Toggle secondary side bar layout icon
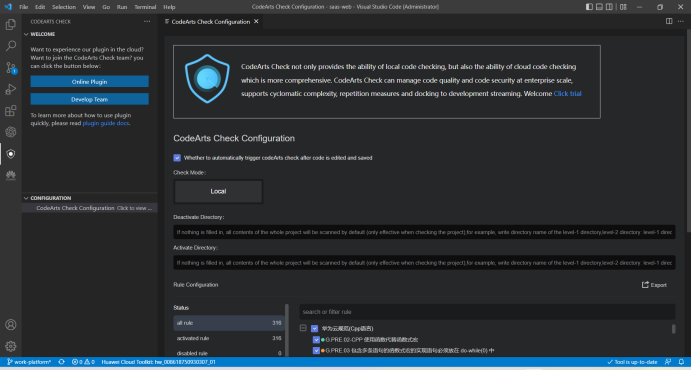Image resolution: width=692 pixels, height=371 pixels. click(609, 7)
